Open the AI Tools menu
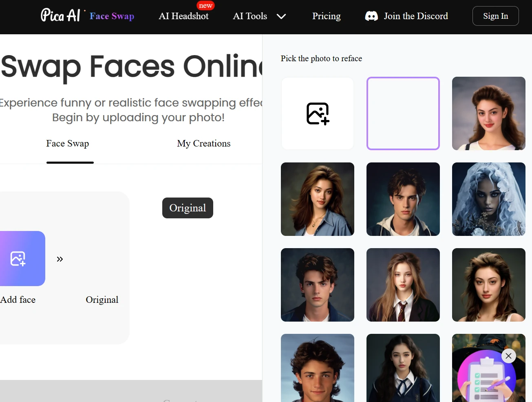This screenshot has height=402, width=532. click(x=250, y=16)
